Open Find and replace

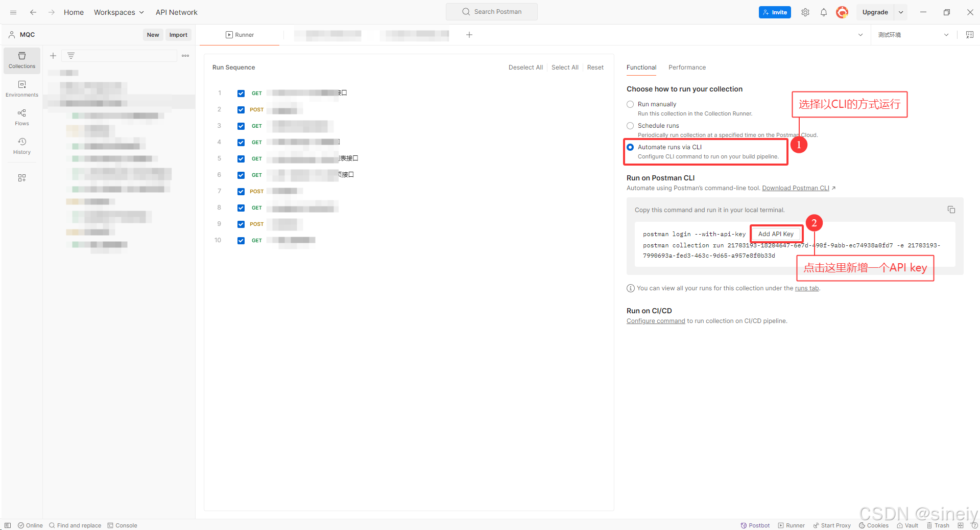click(x=75, y=525)
